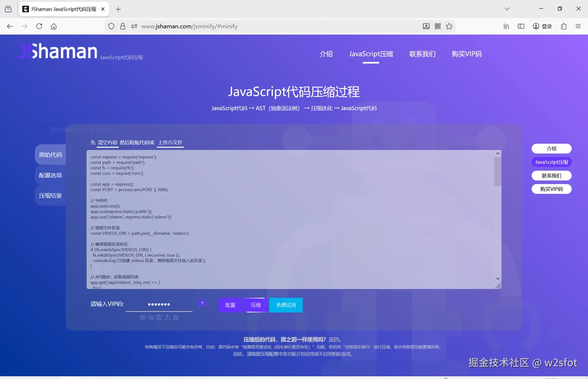Click the text 压缩后的代码，跟之前一样使用吗？
This screenshot has height=379, width=588.
click(x=285, y=339)
